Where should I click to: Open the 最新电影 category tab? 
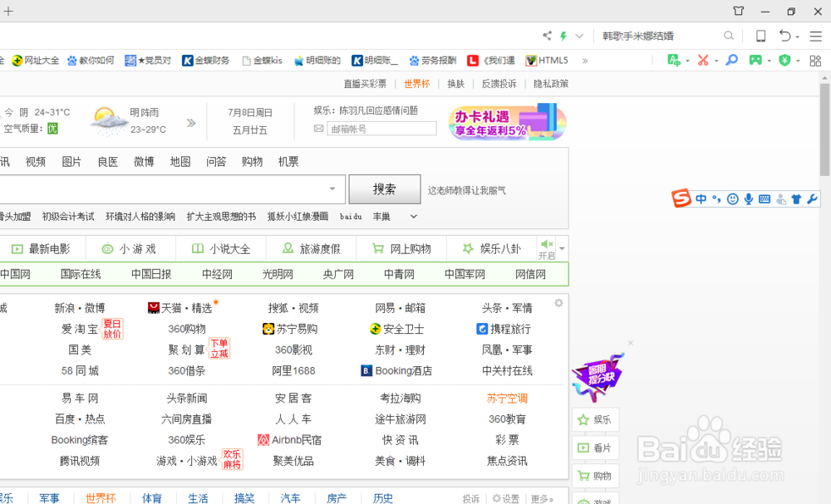pos(42,249)
